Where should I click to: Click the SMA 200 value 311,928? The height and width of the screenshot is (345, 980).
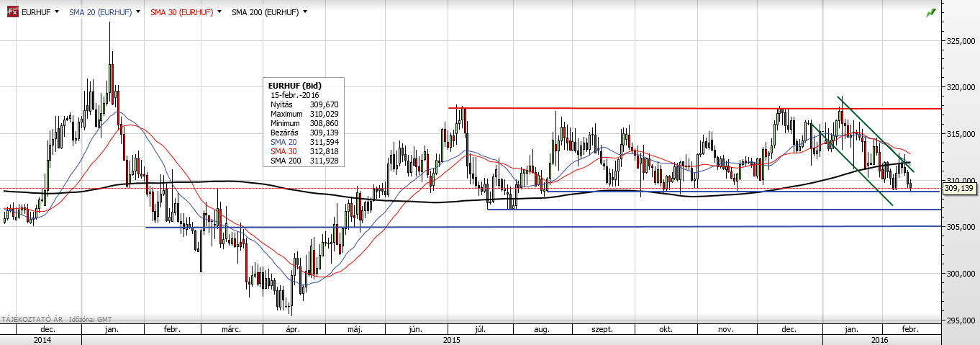click(x=325, y=161)
